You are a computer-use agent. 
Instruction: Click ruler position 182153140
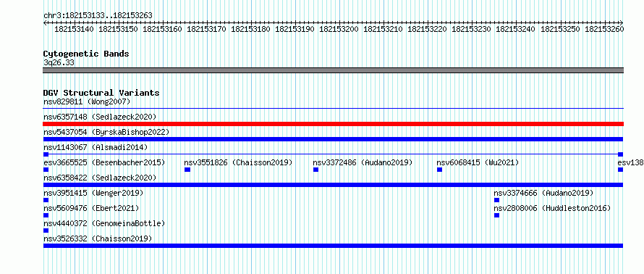pyautogui.click(x=74, y=29)
